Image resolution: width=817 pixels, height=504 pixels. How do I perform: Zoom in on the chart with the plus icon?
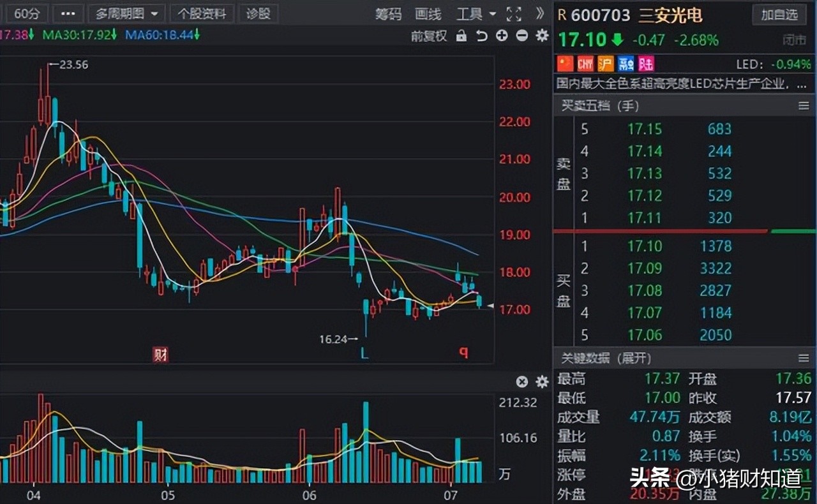(x=502, y=36)
